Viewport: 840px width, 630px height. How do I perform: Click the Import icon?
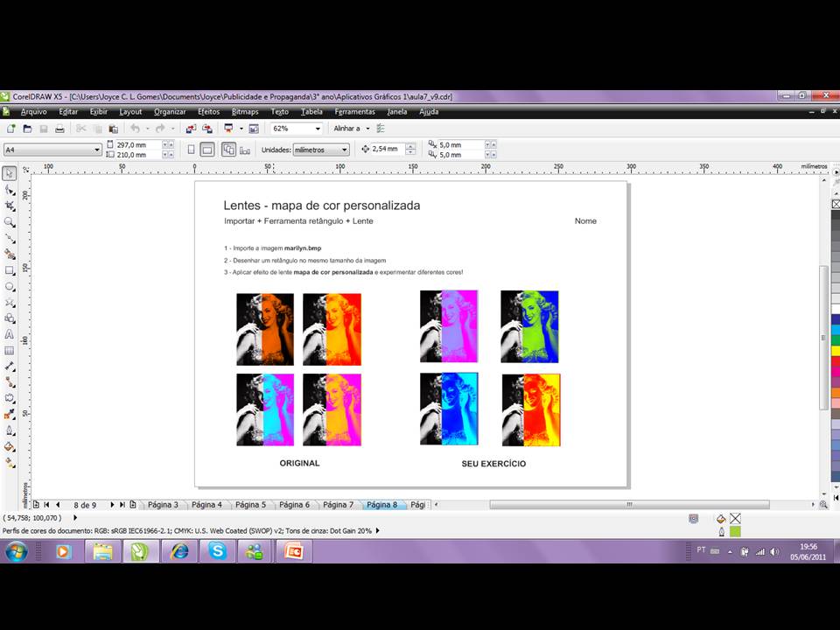(191, 129)
